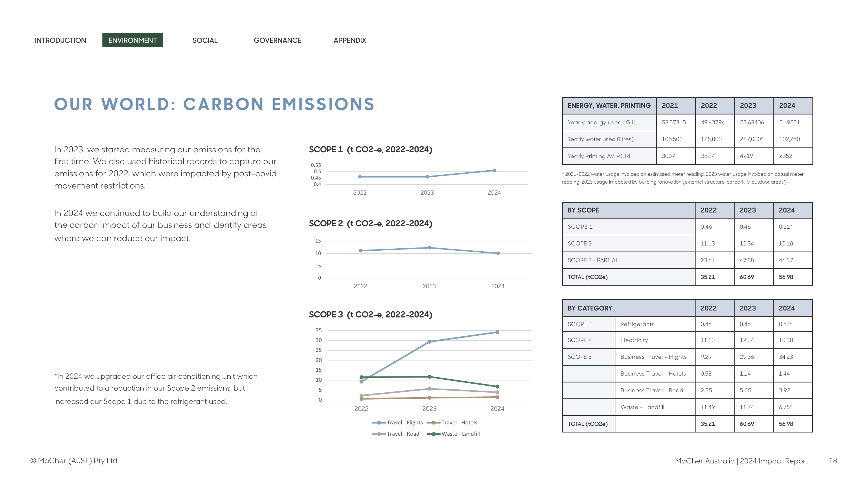
Task: Click the 34.23 flights value
Action: click(792, 357)
